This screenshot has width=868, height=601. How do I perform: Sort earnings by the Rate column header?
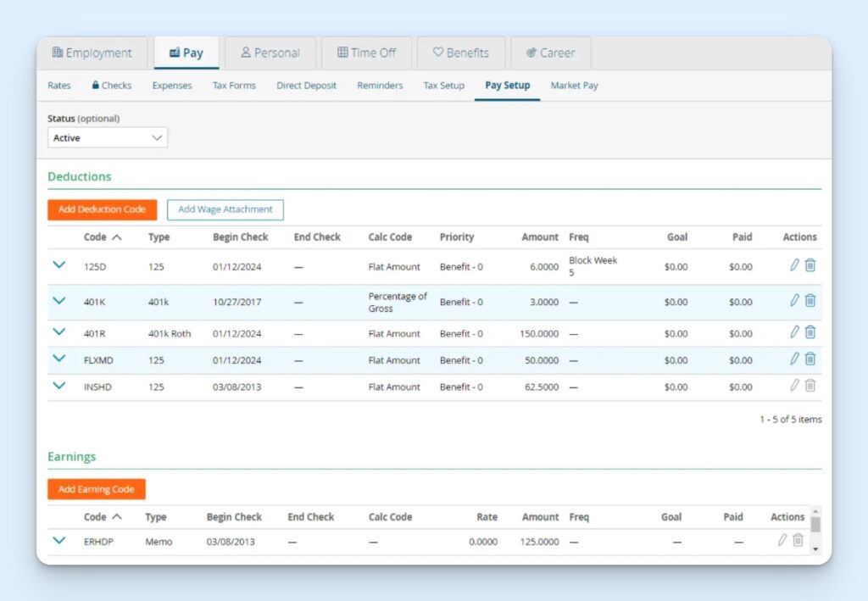[487, 517]
